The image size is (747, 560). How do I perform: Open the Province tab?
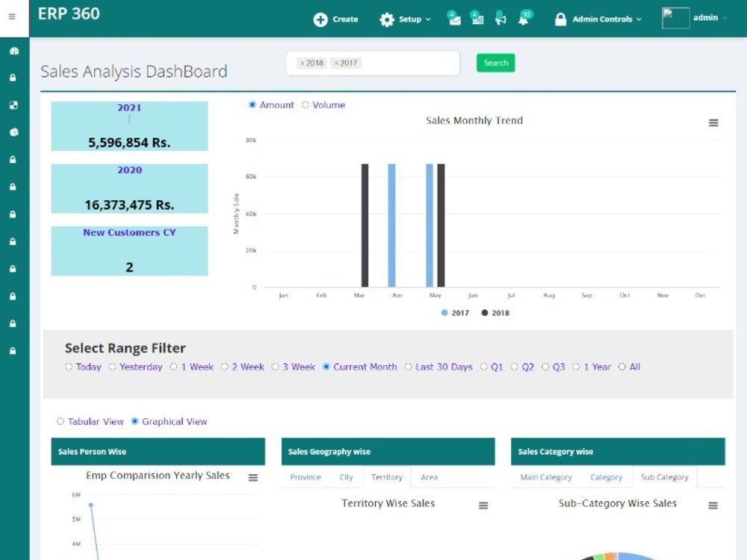pyautogui.click(x=306, y=477)
